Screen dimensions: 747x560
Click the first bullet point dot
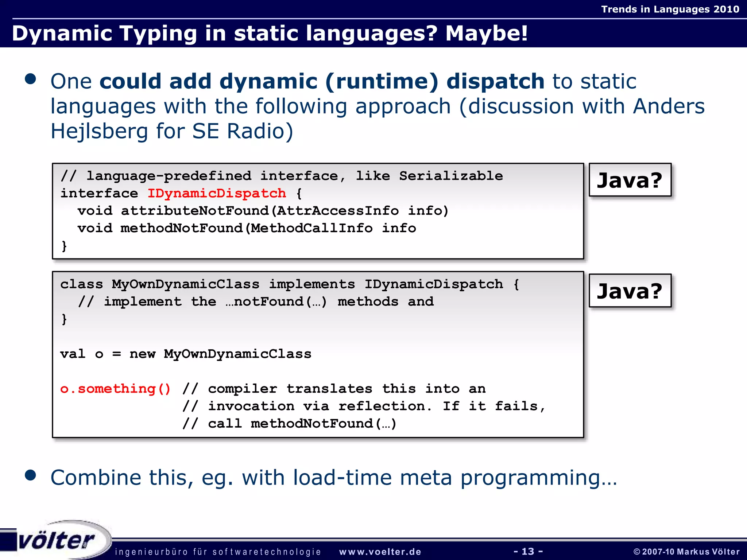point(31,79)
